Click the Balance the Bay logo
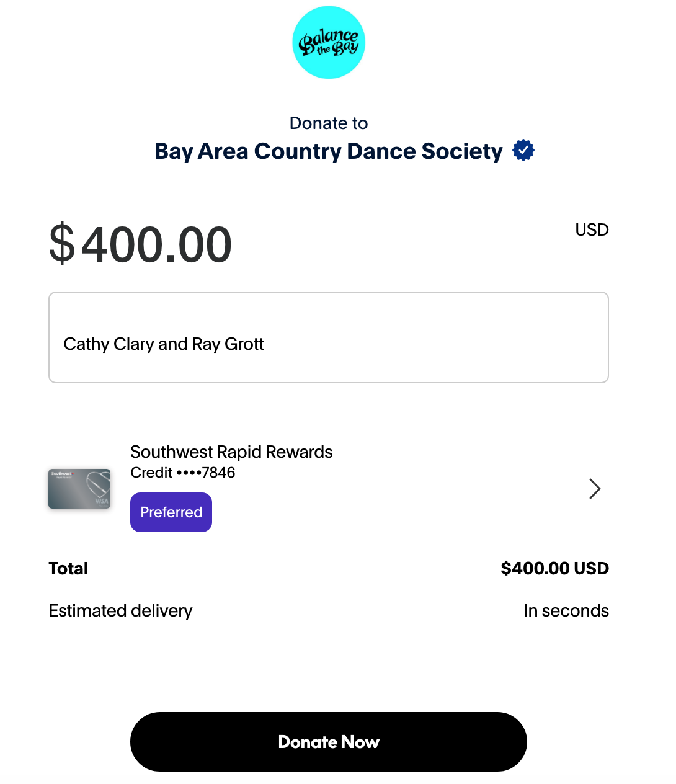 329,43
